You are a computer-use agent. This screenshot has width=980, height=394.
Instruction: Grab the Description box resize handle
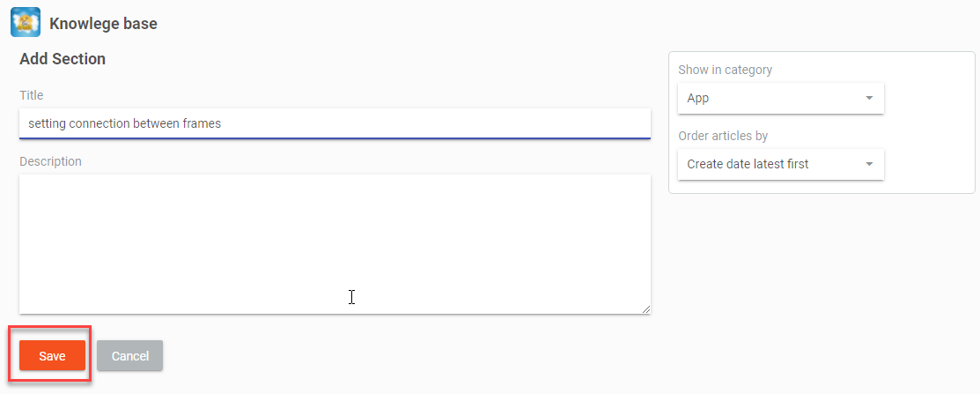646,309
